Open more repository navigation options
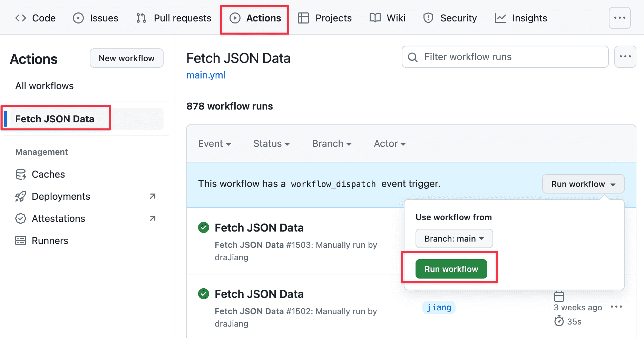This screenshot has height=338, width=644. pyautogui.click(x=619, y=18)
